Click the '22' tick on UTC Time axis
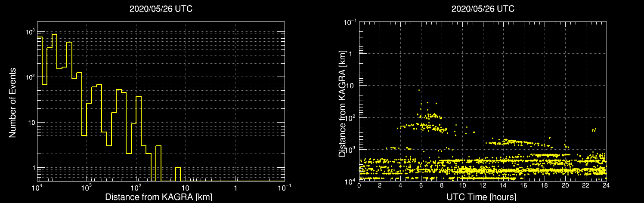The height and width of the screenshot is (203, 644). point(586,185)
